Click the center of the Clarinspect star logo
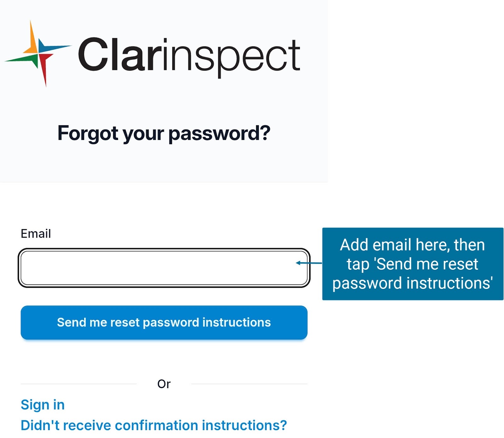The width and height of the screenshot is (504, 438). coord(38,54)
